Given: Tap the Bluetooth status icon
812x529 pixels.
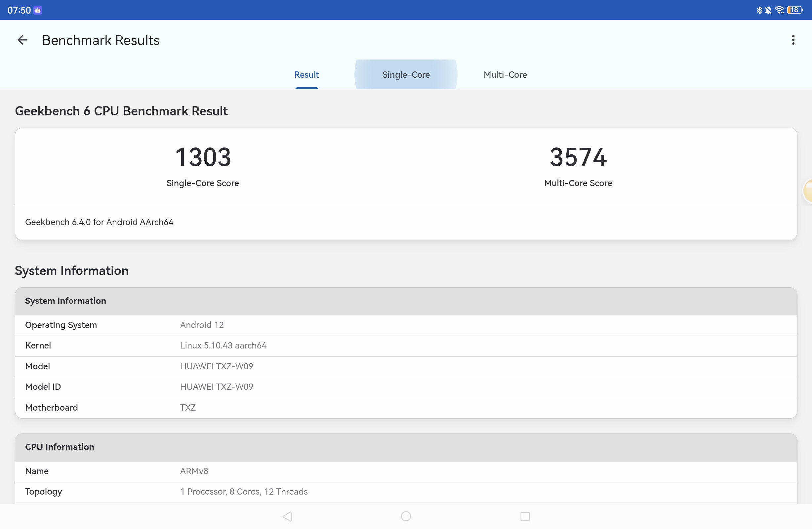Looking at the screenshot, I should tap(759, 10).
